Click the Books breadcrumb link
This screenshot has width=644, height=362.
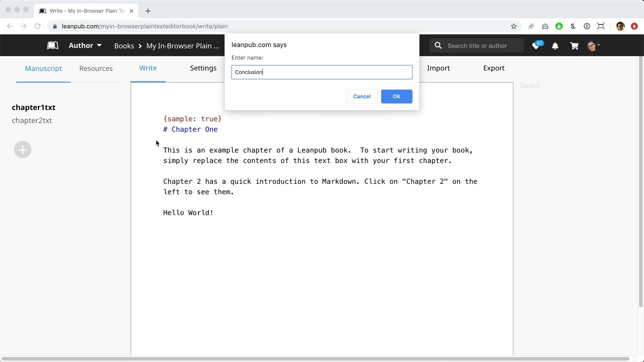124,46
